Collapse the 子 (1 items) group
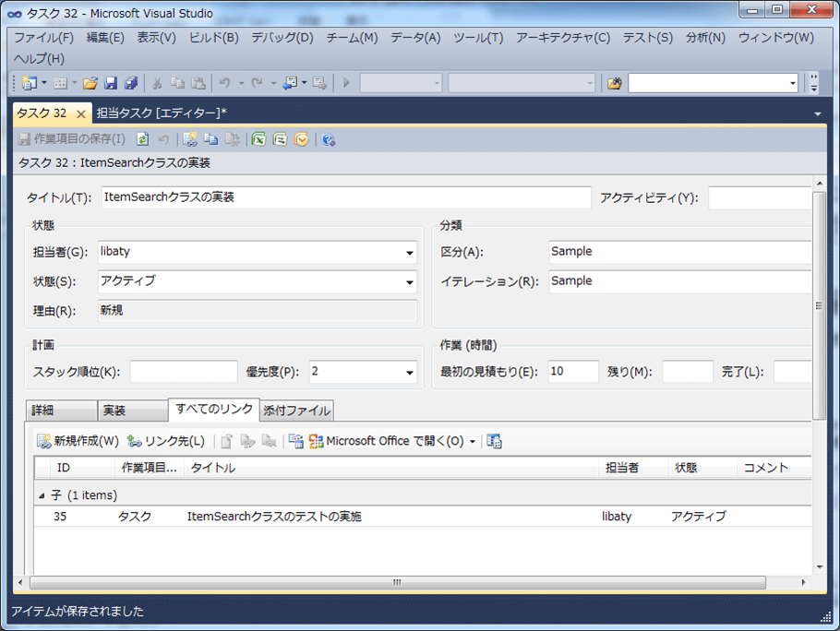 click(x=42, y=496)
